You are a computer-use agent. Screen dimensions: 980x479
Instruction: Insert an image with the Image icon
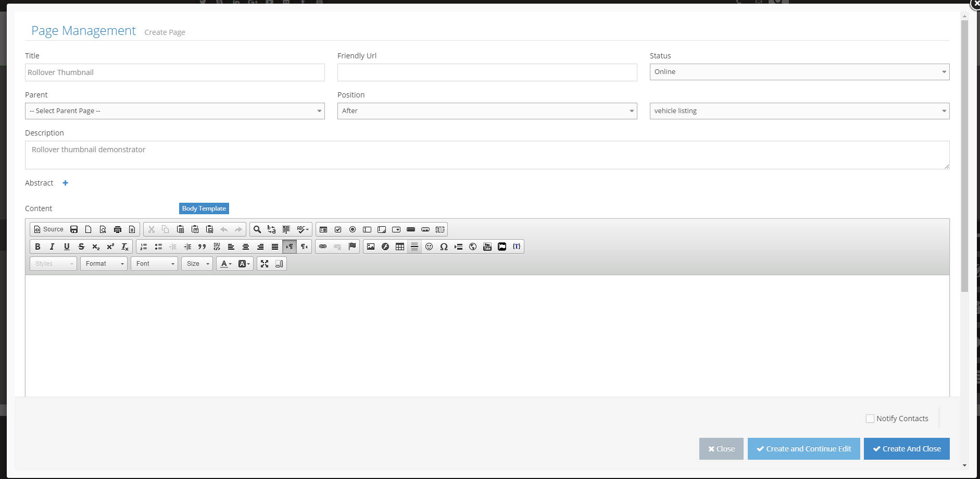pyautogui.click(x=371, y=247)
